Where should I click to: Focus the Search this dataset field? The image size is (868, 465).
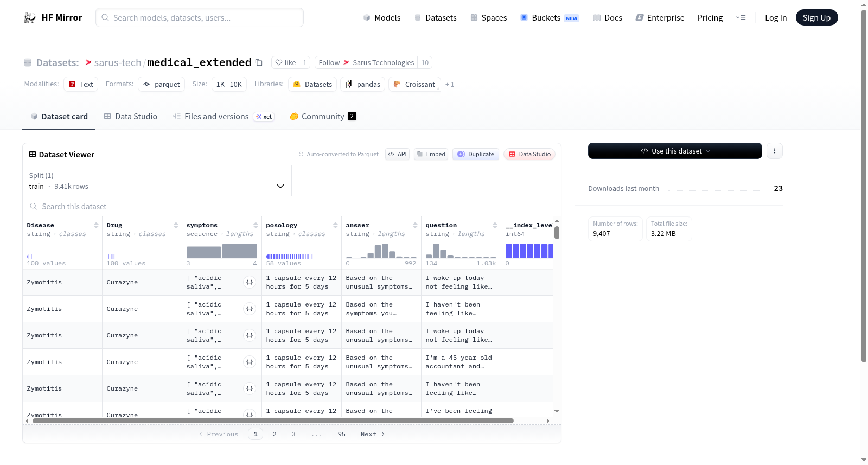click(292, 207)
